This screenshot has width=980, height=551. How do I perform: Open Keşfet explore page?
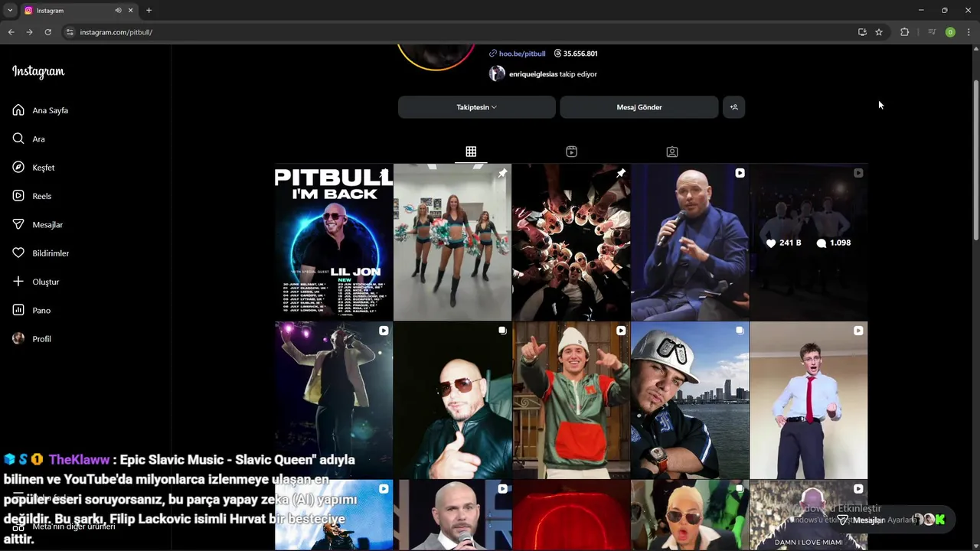43,168
